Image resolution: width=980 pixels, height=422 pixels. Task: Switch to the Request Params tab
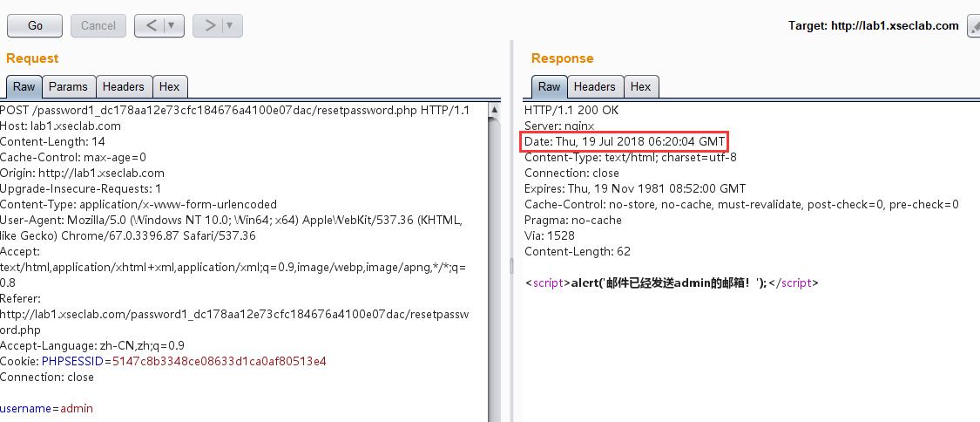tap(68, 87)
